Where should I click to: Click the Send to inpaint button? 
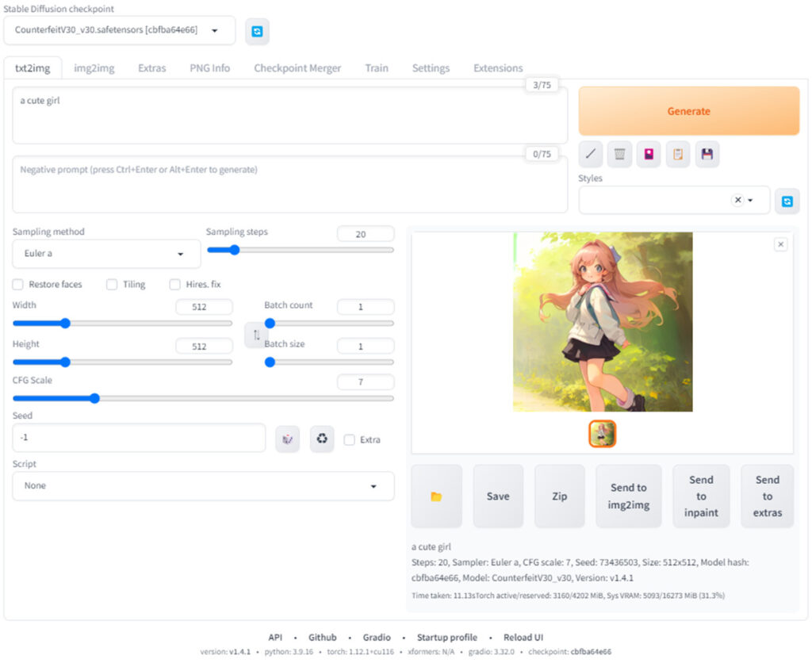coord(701,496)
